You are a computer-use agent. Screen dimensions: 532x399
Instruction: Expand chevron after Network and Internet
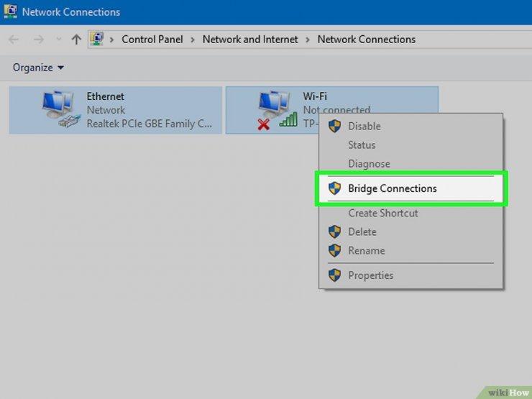(308, 40)
